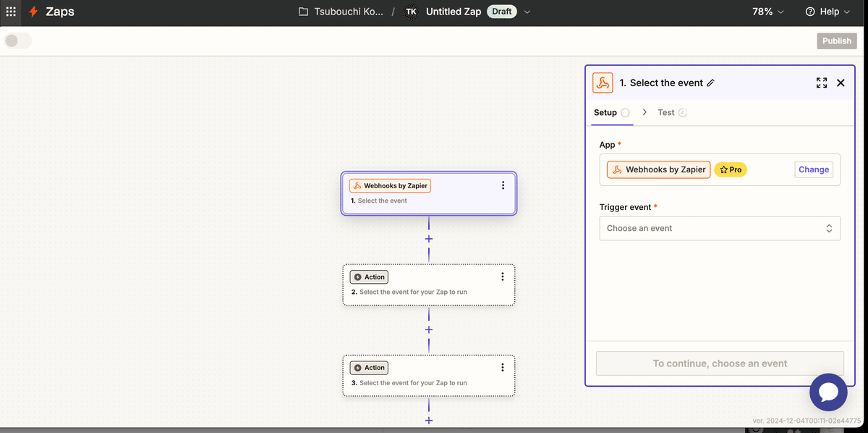
Task: Open the apps grid menu icon
Action: 11,12
